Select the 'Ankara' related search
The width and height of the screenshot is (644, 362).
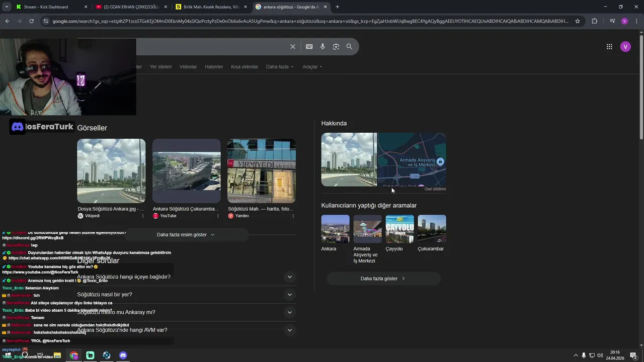[x=335, y=234]
